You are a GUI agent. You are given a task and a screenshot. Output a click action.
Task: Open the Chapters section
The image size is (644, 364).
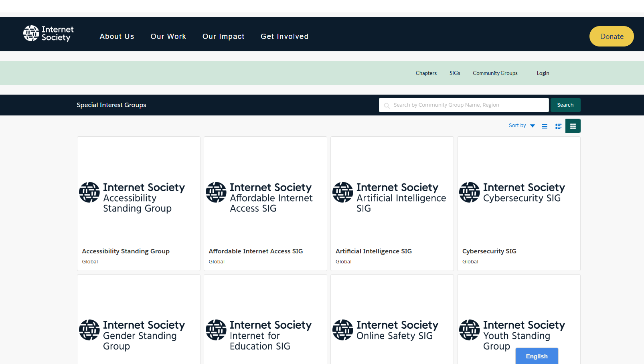coord(426,73)
